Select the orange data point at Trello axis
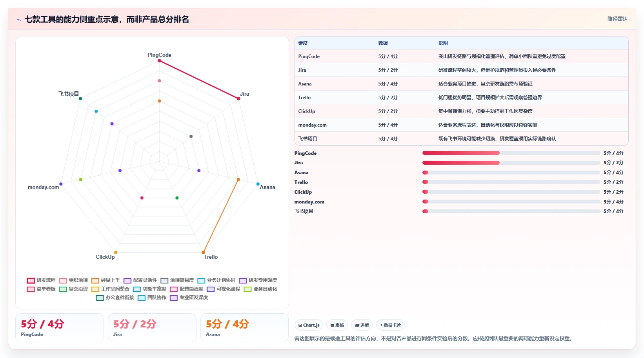 (x=203, y=253)
